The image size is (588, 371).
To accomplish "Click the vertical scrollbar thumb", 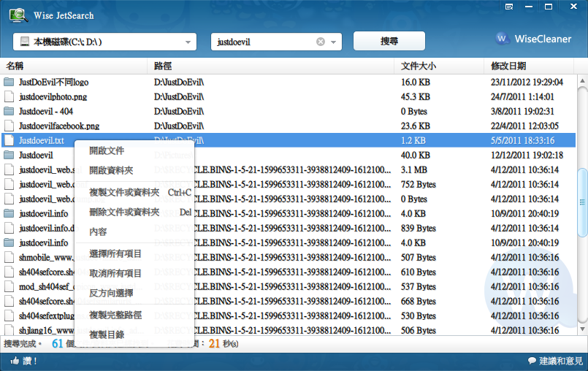I will [582, 202].
